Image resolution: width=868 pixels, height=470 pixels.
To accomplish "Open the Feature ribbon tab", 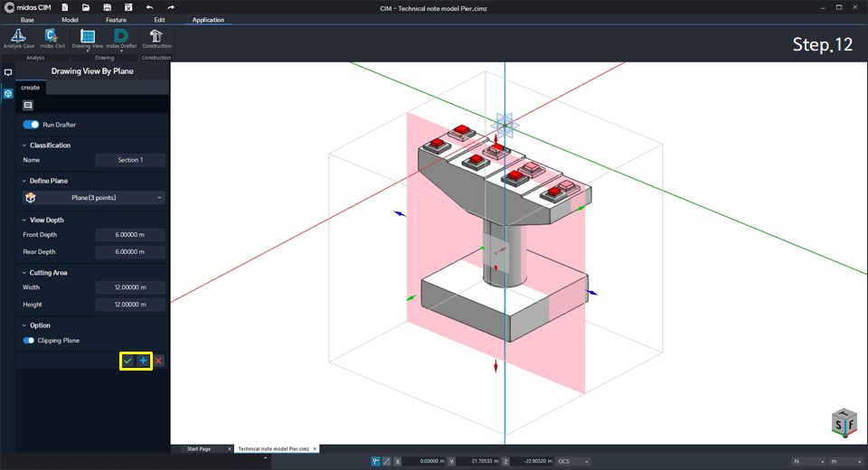I will 117,20.
